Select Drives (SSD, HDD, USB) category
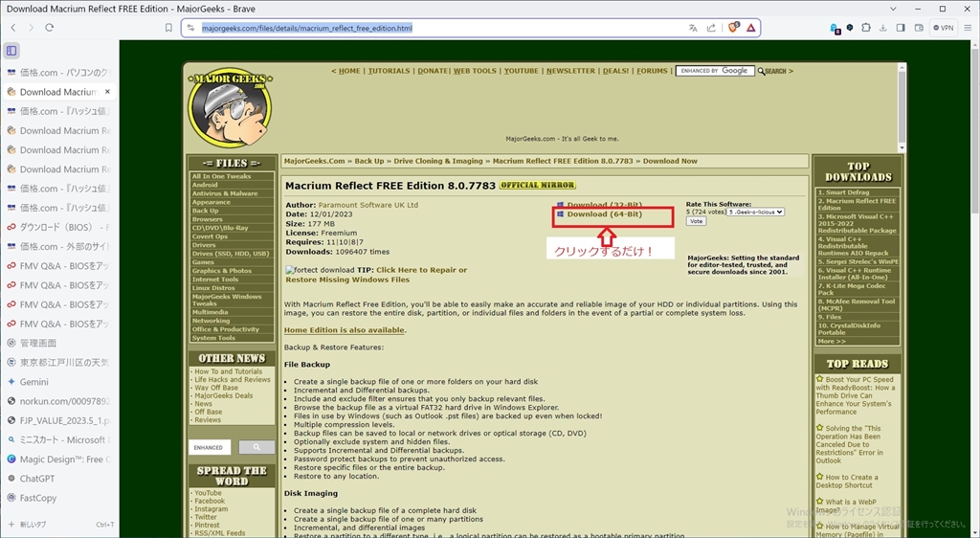 point(230,254)
